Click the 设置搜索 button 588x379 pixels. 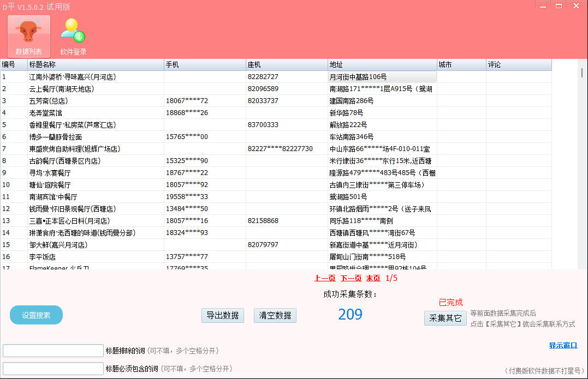pos(36,315)
